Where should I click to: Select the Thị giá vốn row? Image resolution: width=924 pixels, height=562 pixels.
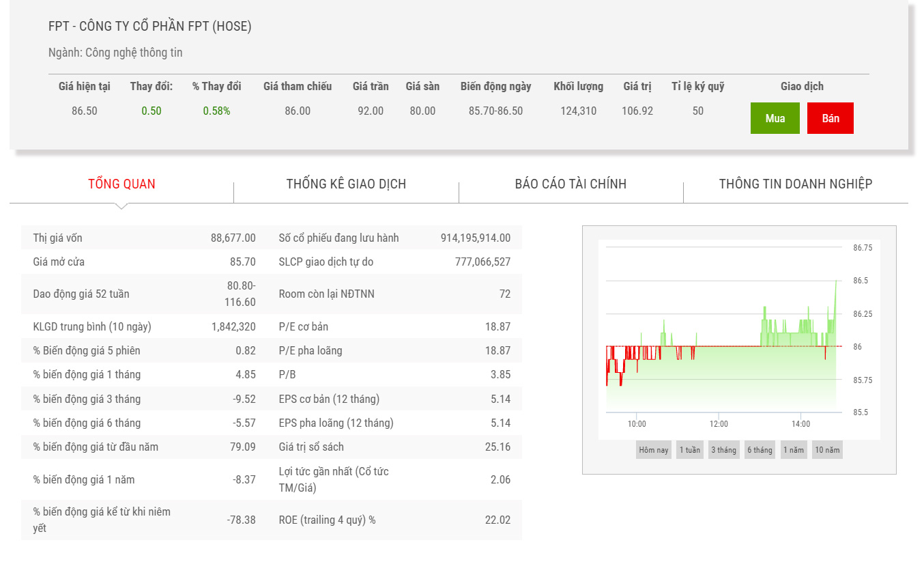(144, 238)
